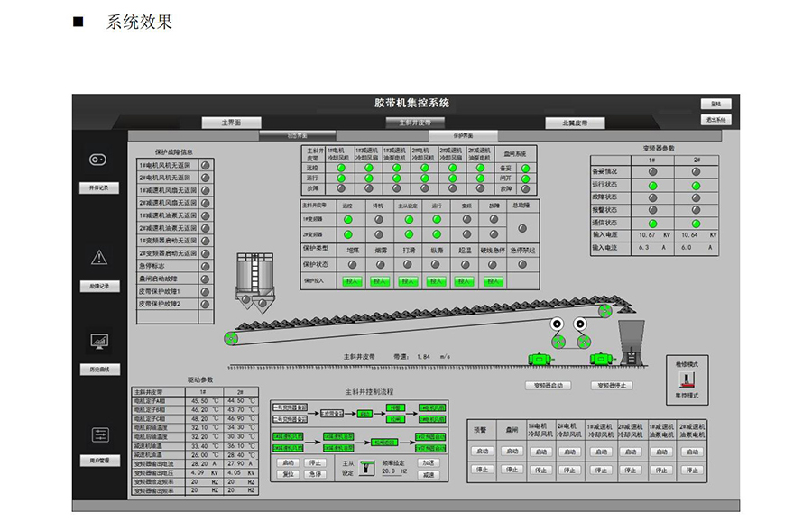Toggle 投入 protection for 硬线急停

click(493, 281)
